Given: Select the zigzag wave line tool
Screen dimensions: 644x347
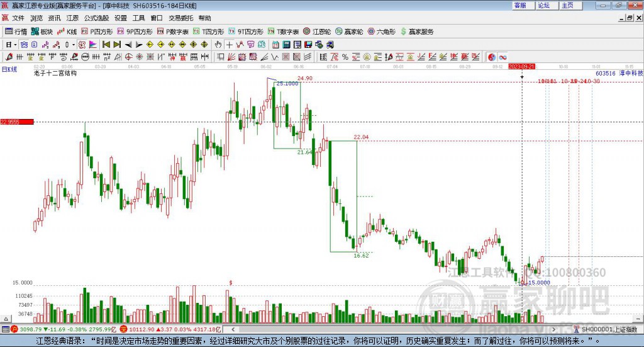Looking at the screenshot, I should click(x=274, y=57).
